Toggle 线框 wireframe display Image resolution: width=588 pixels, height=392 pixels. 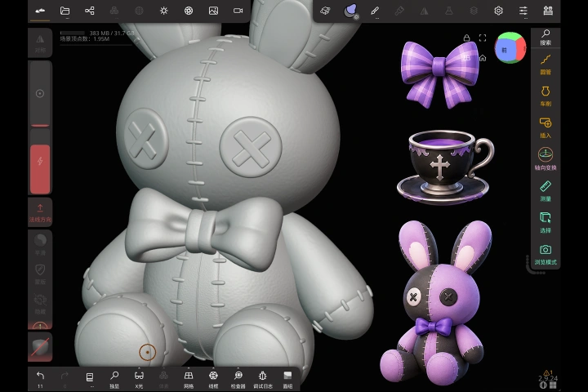pos(213,379)
